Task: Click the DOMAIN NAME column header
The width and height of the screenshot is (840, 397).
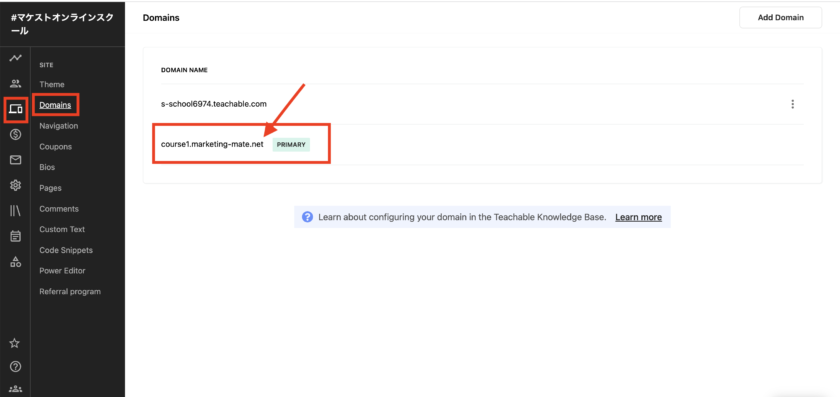Action: point(184,70)
